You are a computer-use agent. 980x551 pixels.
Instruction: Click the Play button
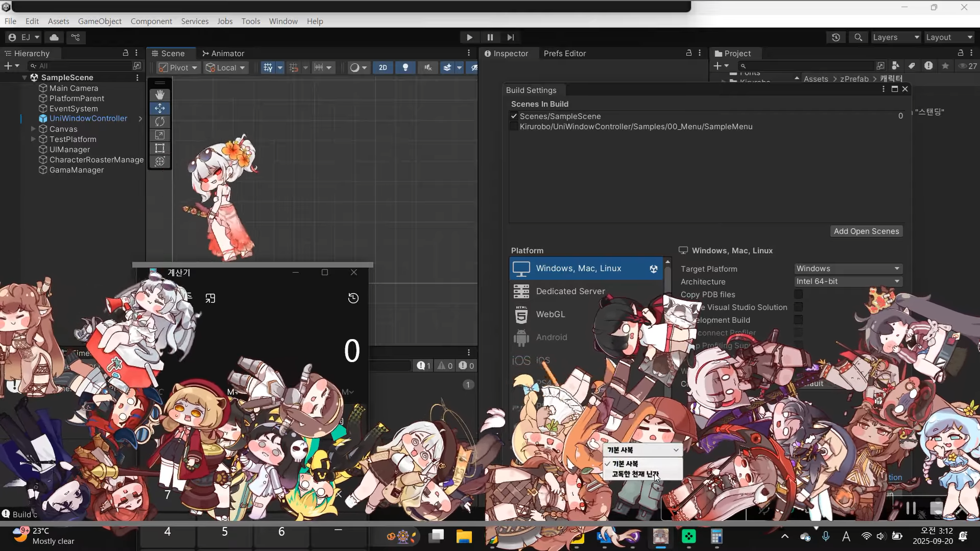[469, 37]
